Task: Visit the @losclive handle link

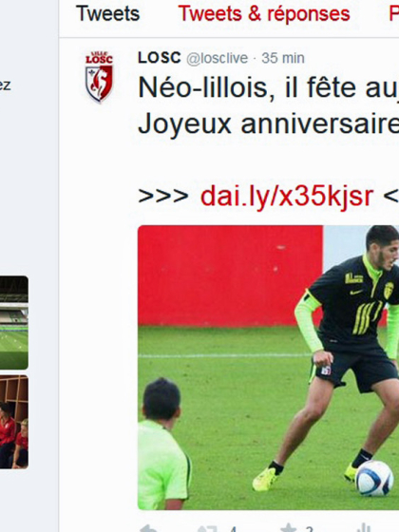Action: [x=218, y=58]
